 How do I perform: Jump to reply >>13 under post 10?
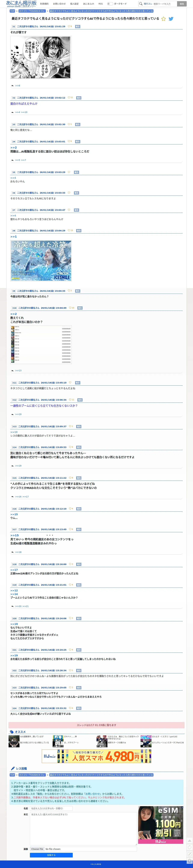click(x=18, y=371)
